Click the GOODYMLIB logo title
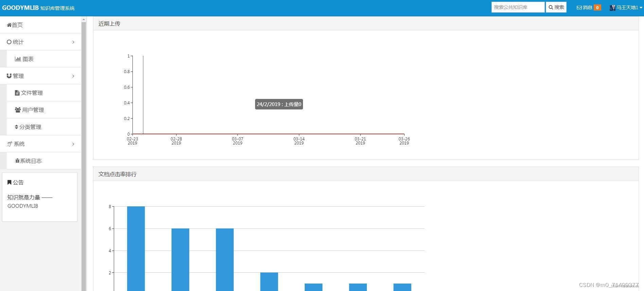Viewport: 644px width, 291px height. point(20,8)
